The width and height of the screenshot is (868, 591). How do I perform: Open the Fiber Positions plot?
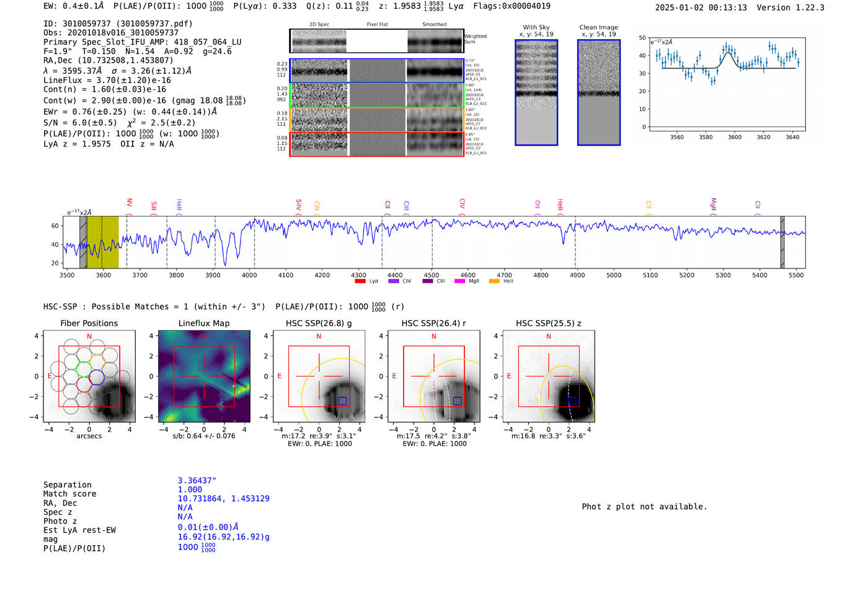89,376
